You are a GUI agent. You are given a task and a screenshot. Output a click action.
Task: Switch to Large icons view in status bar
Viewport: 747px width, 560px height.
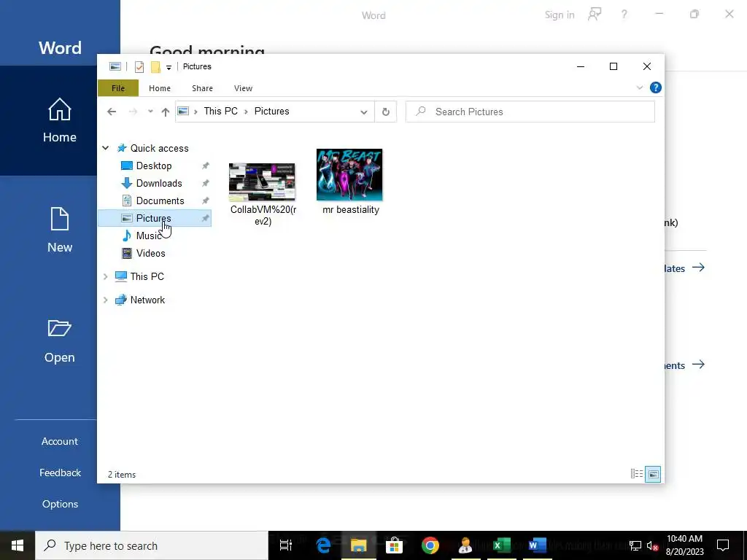(653, 474)
